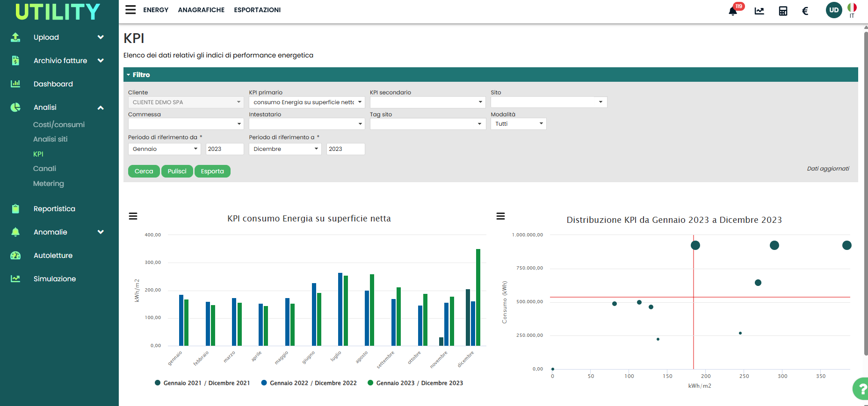868x406 pixels.
Task: Click the Archivio fatture invoice icon
Action: tap(15, 61)
